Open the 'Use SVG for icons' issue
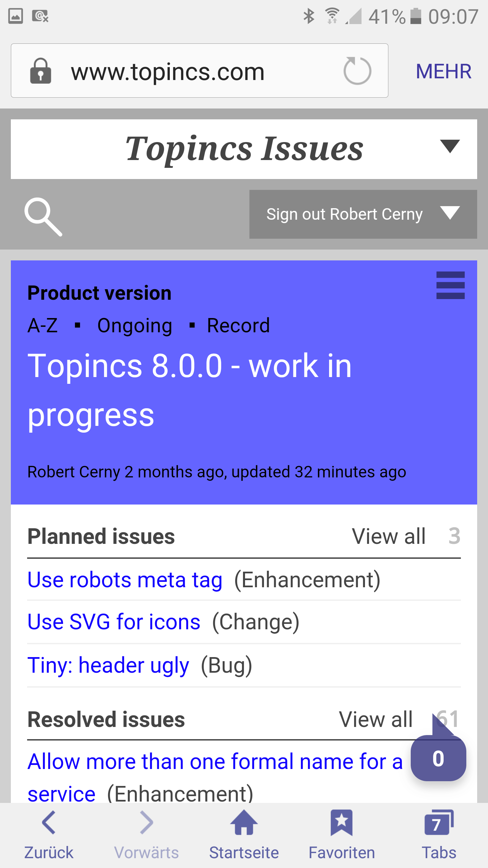 (x=114, y=622)
